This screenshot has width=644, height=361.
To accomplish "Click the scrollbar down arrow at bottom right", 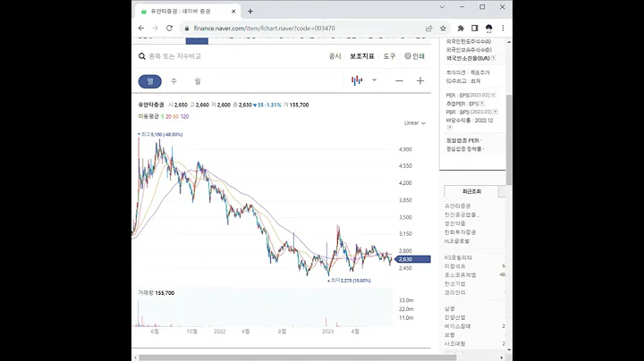I will tap(509, 349).
